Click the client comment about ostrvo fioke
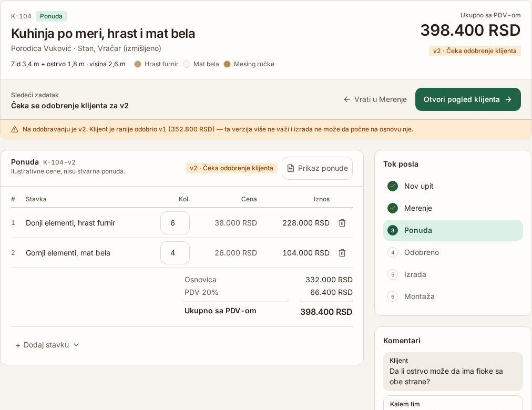532x410 pixels. (453, 372)
